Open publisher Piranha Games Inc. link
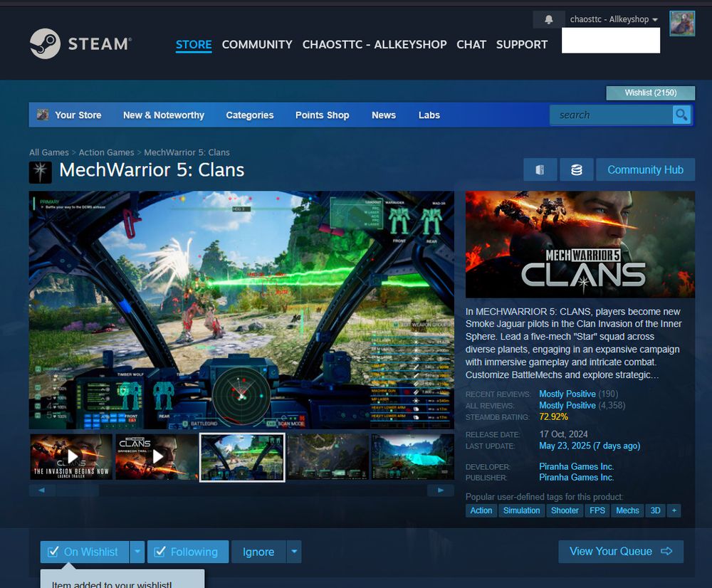This screenshot has width=712, height=588. (576, 477)
